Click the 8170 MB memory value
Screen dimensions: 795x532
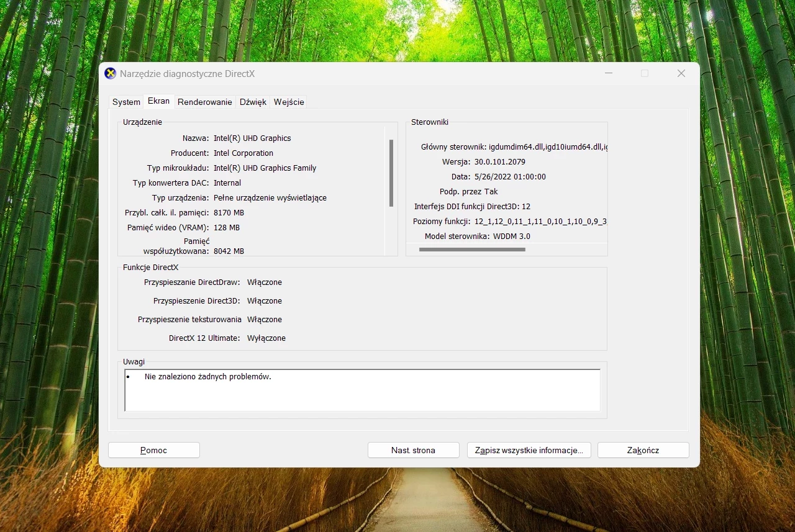pos(229,213)
